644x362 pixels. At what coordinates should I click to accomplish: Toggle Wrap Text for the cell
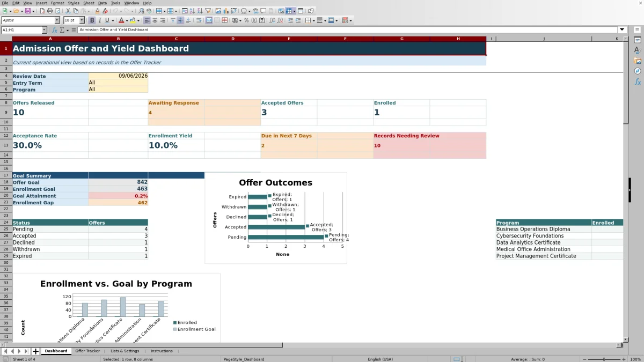tap(199, 20)
